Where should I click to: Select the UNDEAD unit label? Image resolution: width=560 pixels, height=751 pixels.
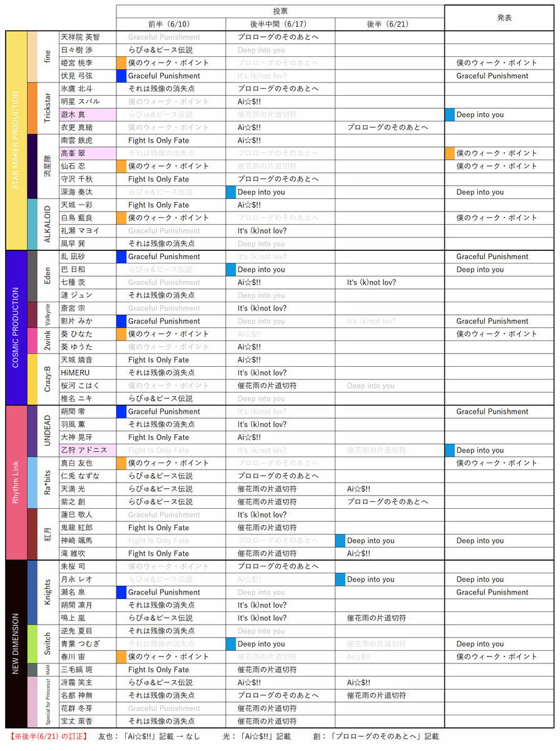pyautogui.click(x=48, y=431)
